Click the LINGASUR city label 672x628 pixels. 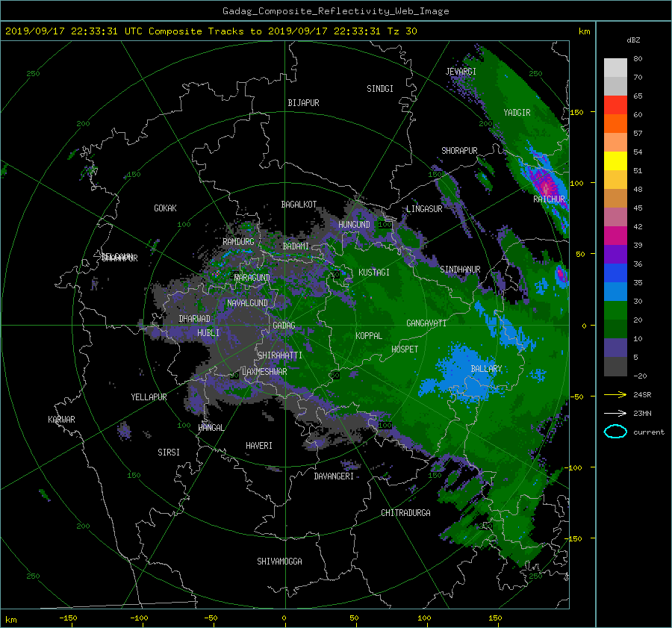424,209
